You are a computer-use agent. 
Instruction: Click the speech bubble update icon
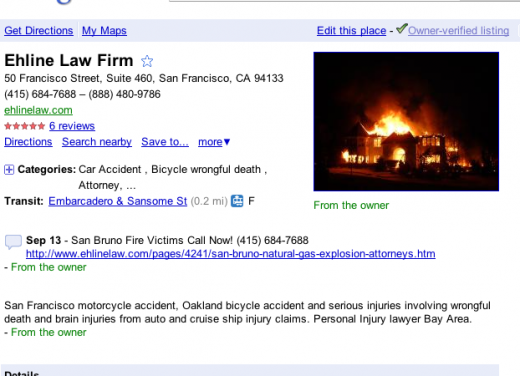point(13,242)
